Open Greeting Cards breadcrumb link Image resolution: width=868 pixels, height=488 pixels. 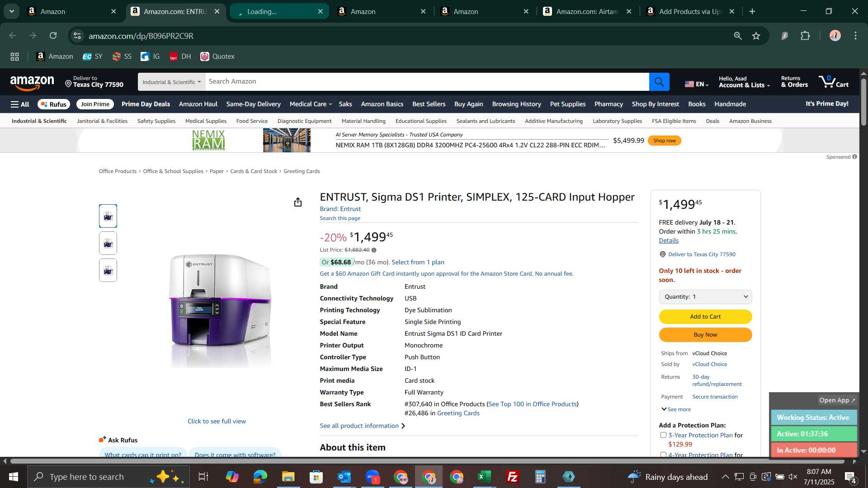302,171
